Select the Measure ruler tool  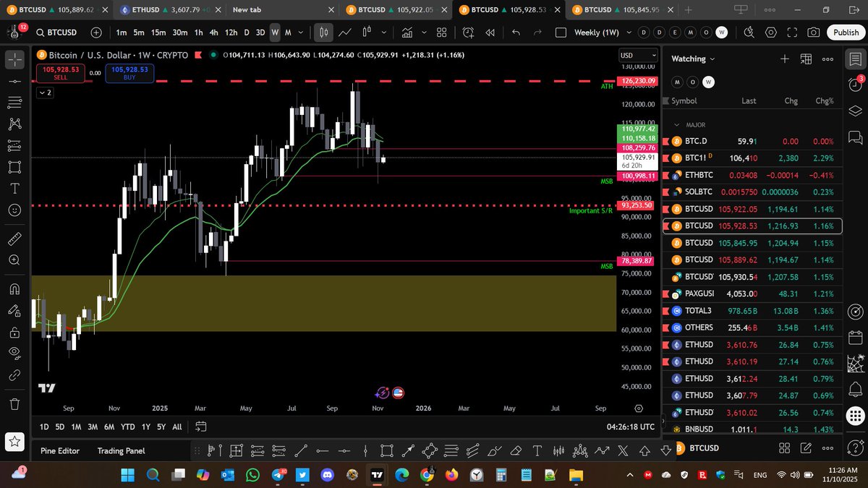pos(14,239)
